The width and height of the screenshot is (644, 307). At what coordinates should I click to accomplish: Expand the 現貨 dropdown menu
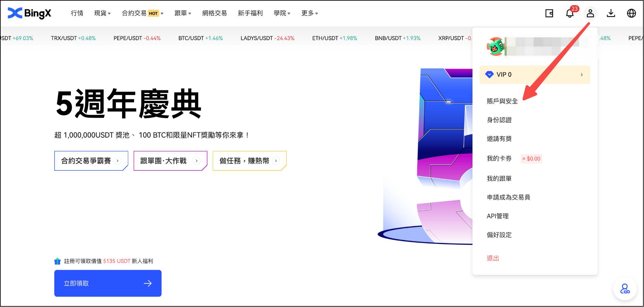click(102, 13)
